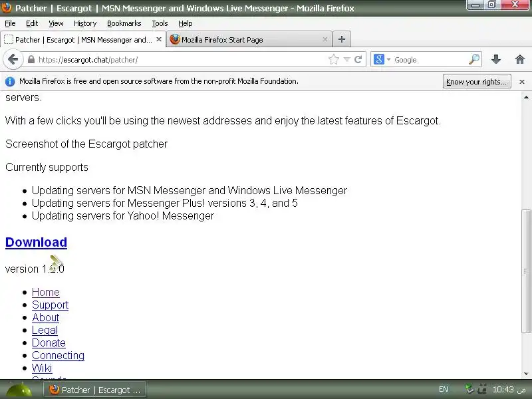The image size is (532, 399).
Task: Click the scrollbar down arrow
Action: [526, 374]
